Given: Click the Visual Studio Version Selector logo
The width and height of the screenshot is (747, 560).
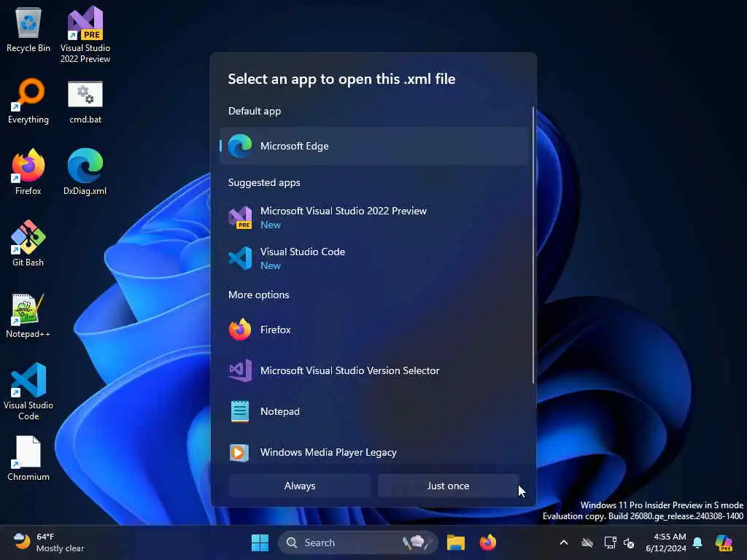Looking at the screenshot, I should click(x=240, y=370).
